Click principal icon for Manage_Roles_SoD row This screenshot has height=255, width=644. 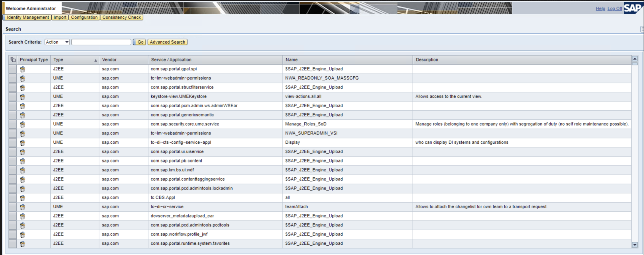point(23,124)
